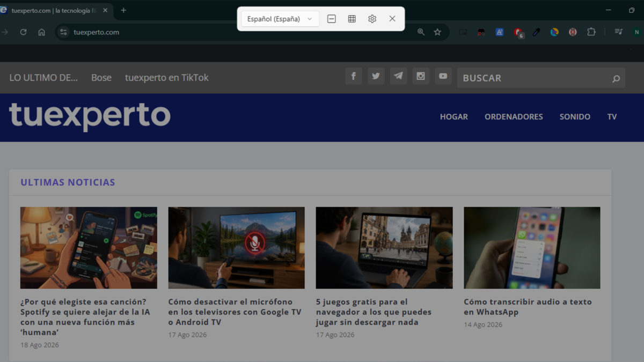The width and height of the screenshot is (644, 362).
Task: Open the SONIDO menu
Action: pos(575,116)
